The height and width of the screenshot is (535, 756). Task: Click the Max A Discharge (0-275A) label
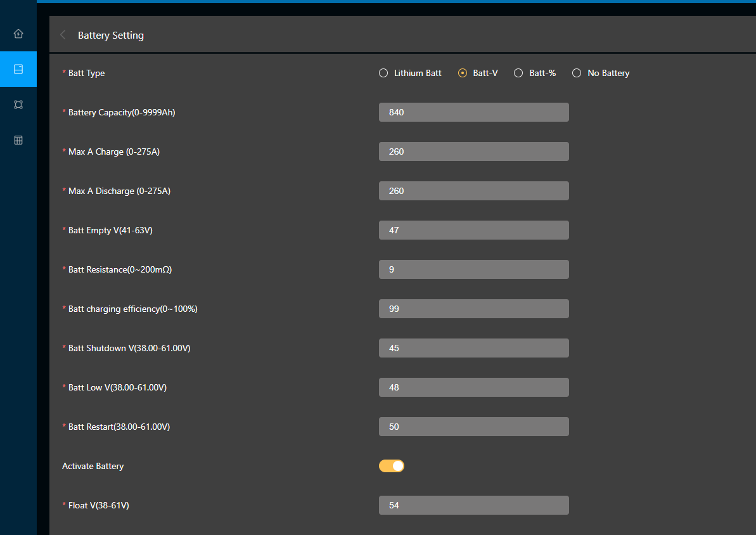point(120,191)
